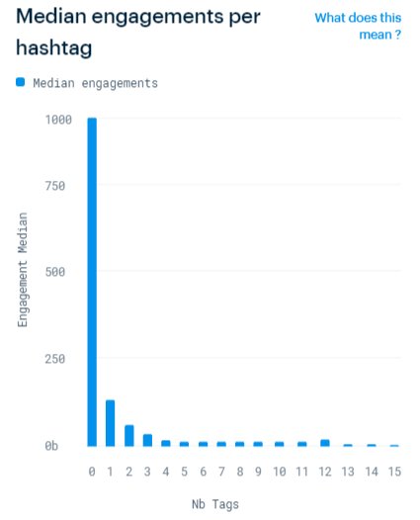The width and height of the screenshot is (420, 520).
Task: Select the bar for 12 tags
Action: [325, 443]
